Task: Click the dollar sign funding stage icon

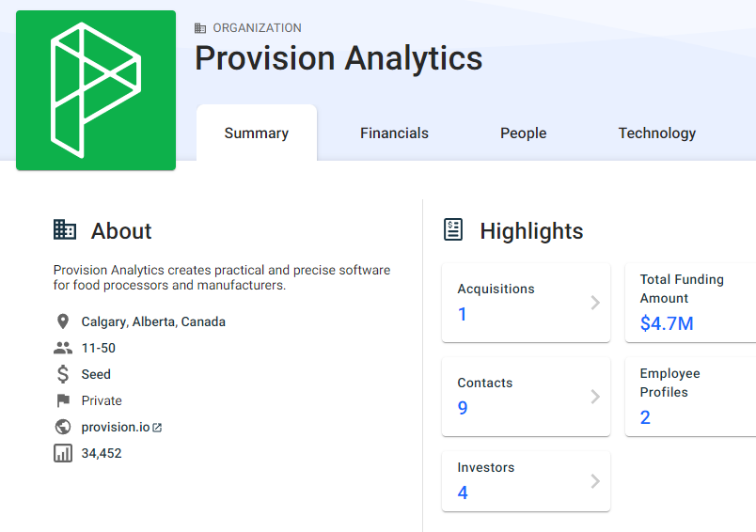Action: (63, 374)
